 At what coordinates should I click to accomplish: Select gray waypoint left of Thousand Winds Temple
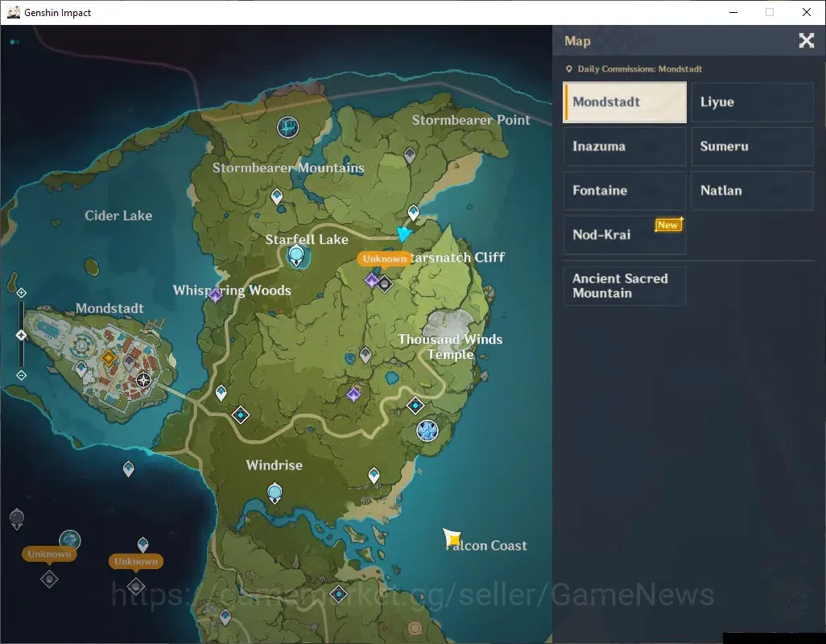(366, 356)
